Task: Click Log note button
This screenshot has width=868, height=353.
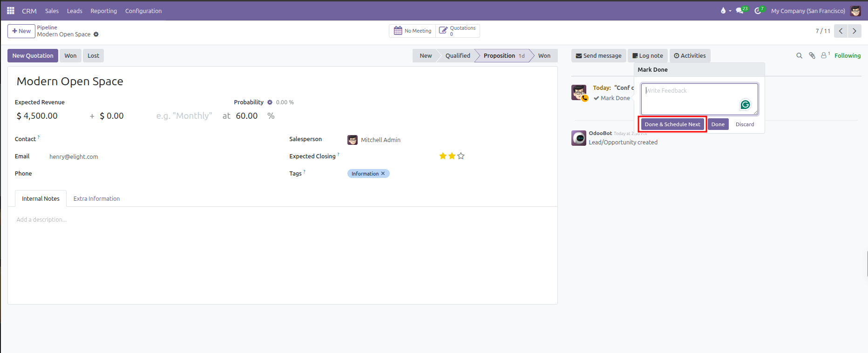Action: coord(648,56)
